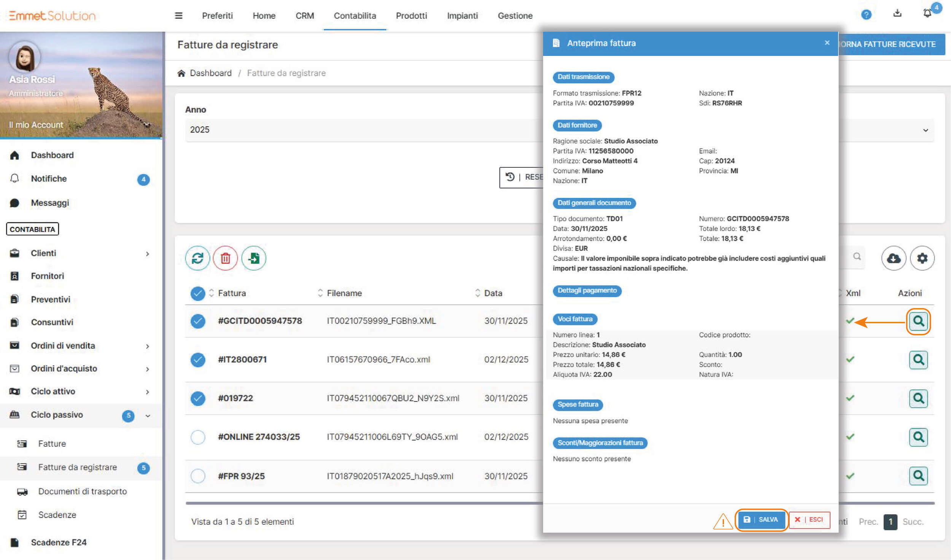Click the cloud download icon
The width and height of the screenshot is (951, 560).
coord(894,258)
